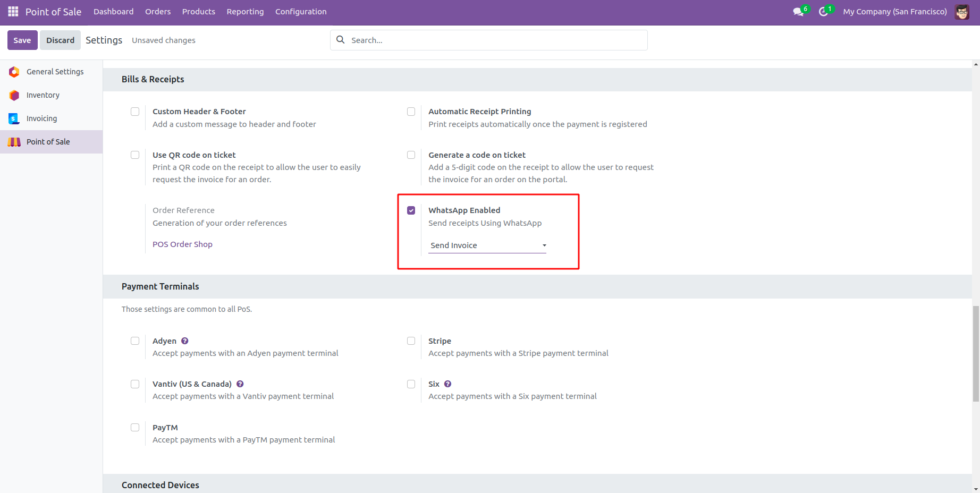Click the scrollbar down arrow

(x=976, y=489)
